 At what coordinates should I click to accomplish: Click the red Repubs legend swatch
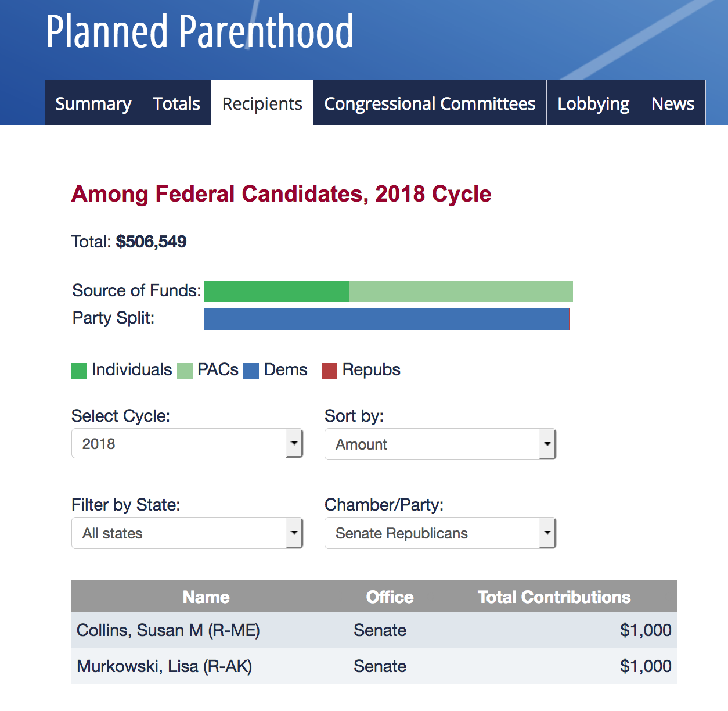click(x=329, y=371)
